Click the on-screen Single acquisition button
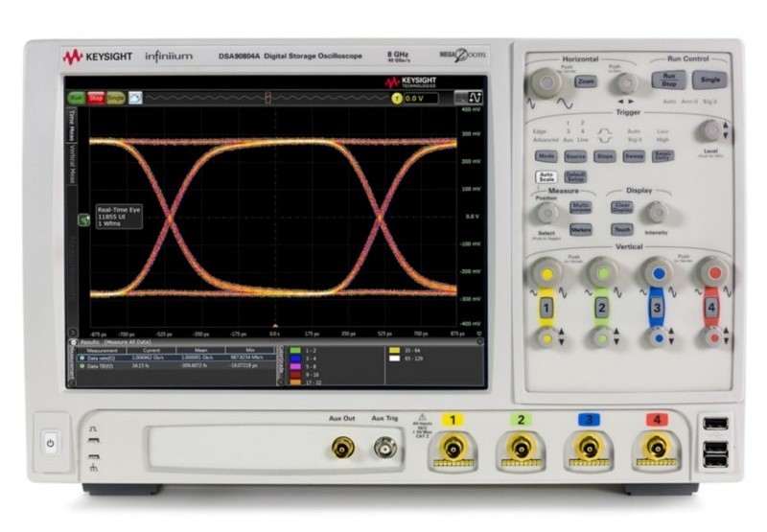This screenshot has height=532, width=767. pyautogui.click(x=116, y=98)
